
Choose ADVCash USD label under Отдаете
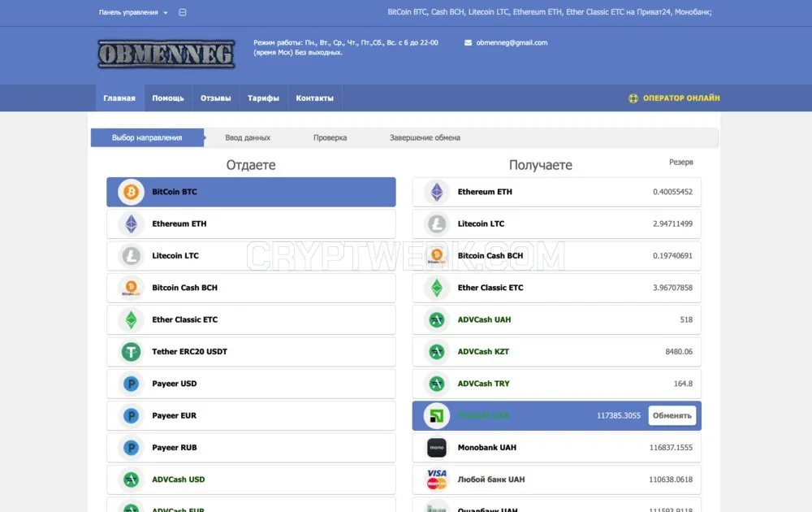(178, 479)
